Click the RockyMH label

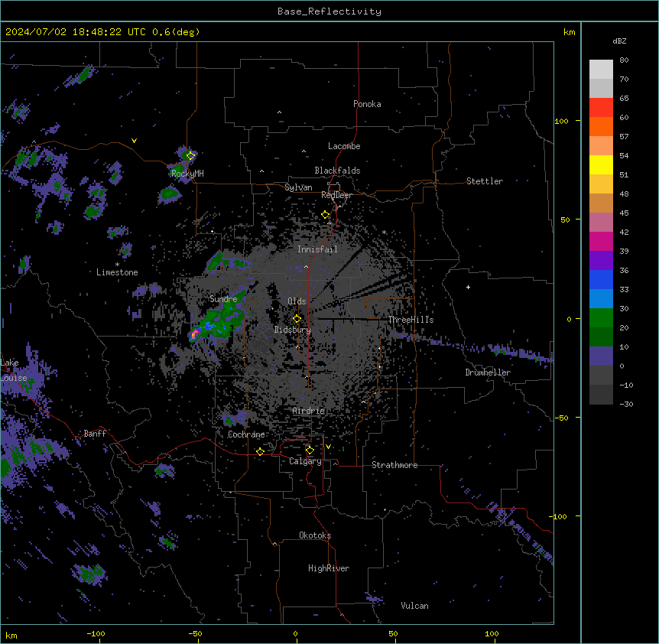click(x=187, y=173)
